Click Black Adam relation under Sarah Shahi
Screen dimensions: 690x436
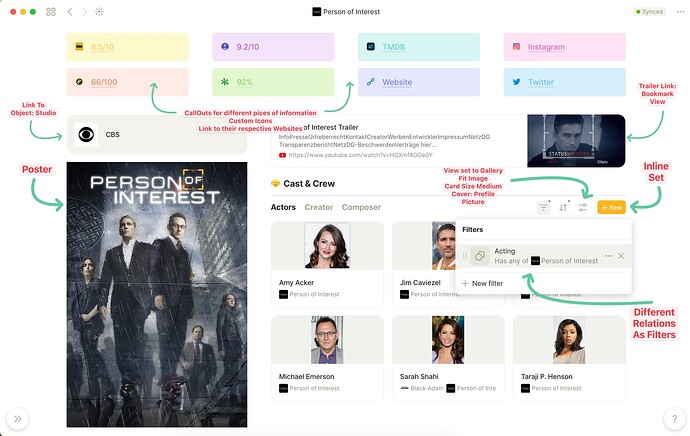point(422,388)
